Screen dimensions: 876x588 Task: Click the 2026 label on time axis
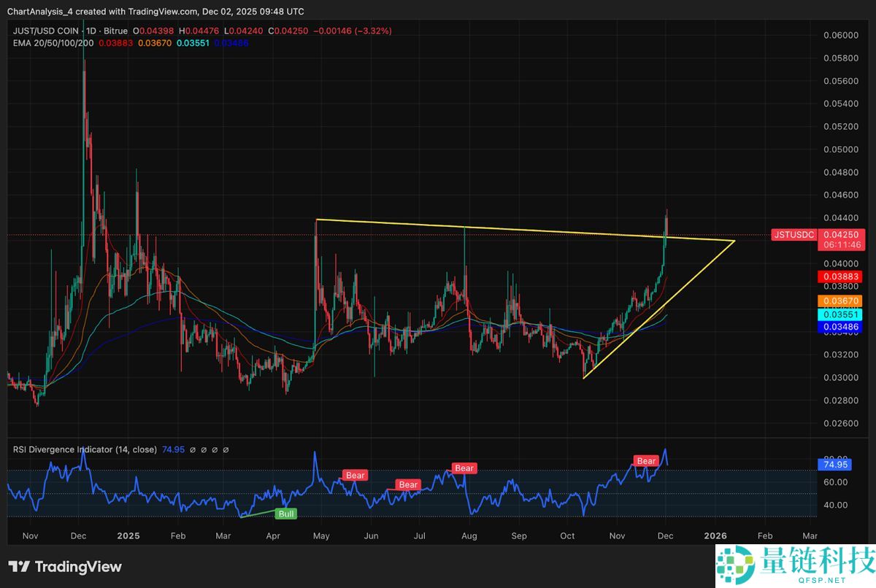tap(715, 535)
